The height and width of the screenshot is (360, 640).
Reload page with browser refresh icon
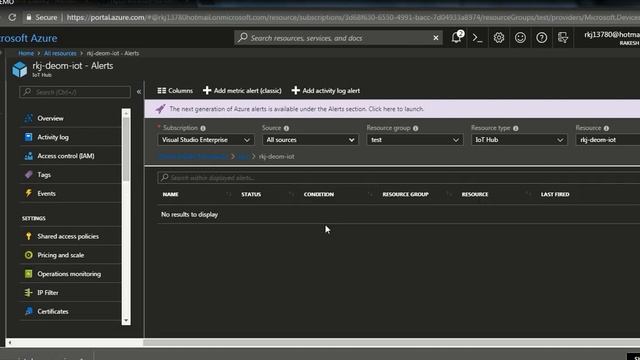coord(12,17)
